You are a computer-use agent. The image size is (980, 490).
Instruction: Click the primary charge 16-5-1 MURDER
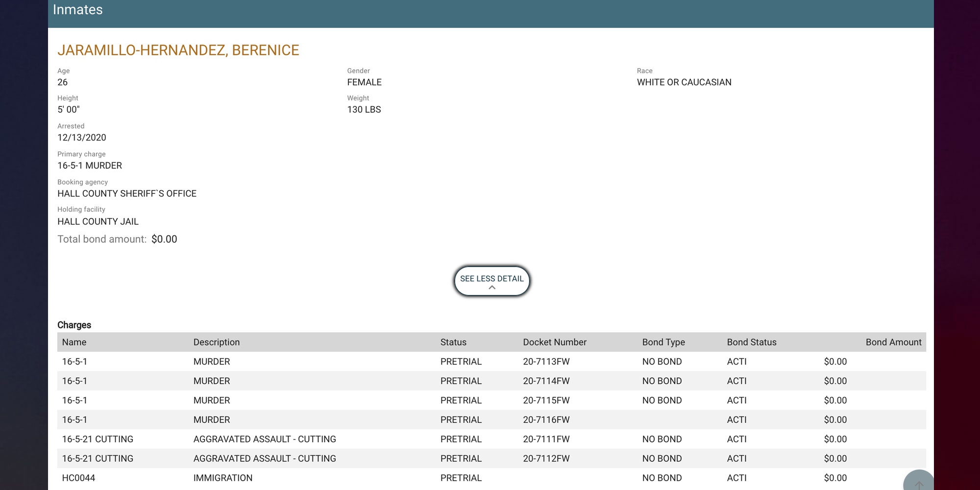(90, 166)
